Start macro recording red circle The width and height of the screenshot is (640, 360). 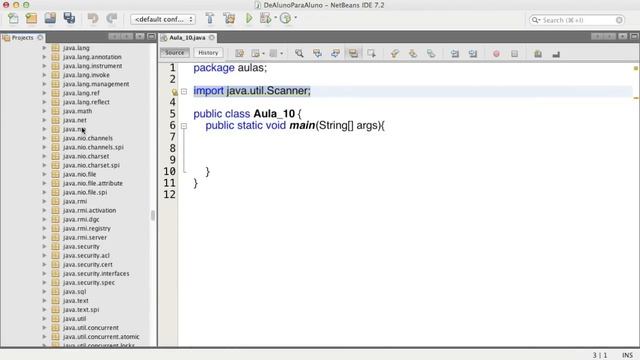[496, 53]
